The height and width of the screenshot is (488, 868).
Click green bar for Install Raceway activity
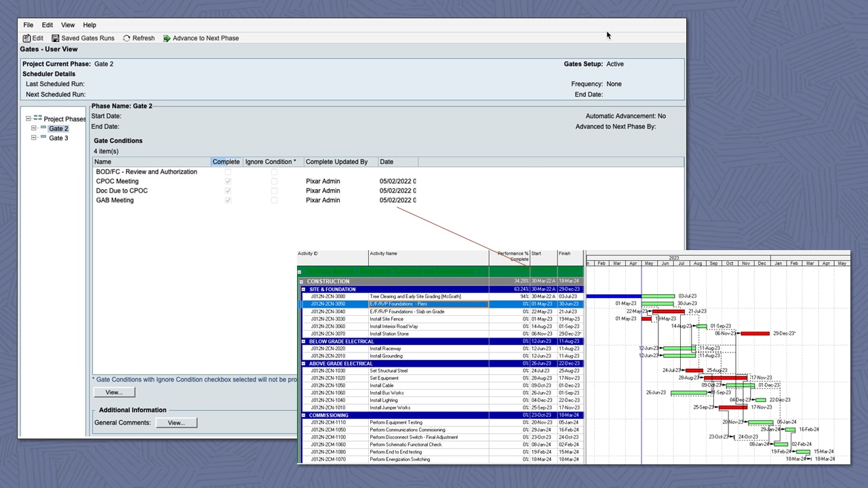coord(679,348)
